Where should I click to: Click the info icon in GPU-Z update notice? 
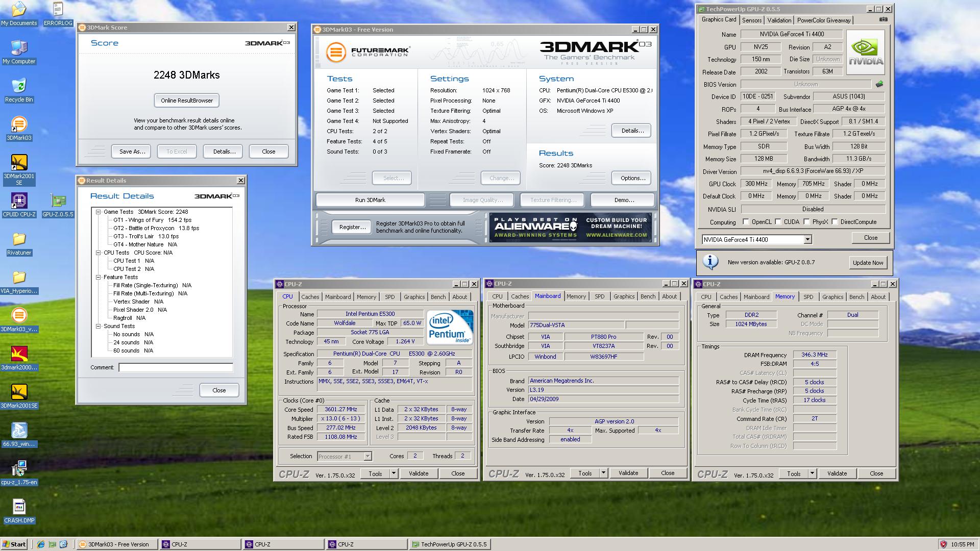[710, 262]
